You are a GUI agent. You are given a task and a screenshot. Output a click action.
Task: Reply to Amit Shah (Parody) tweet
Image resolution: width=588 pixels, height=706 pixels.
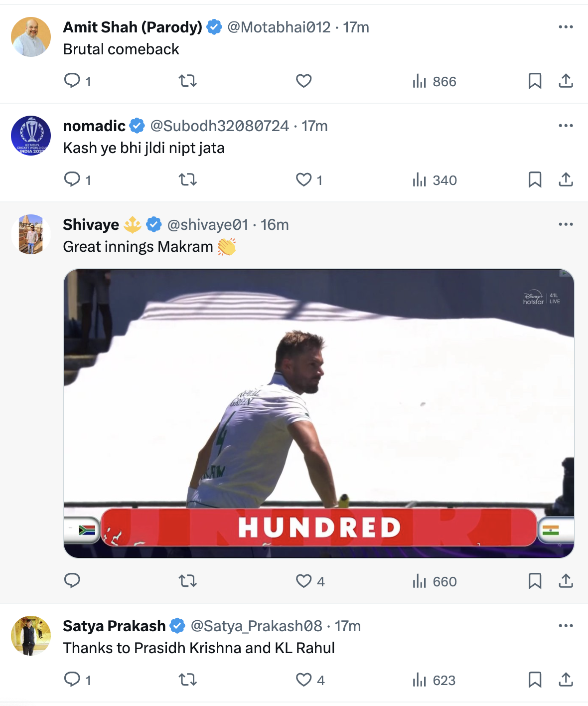(72, 81)
